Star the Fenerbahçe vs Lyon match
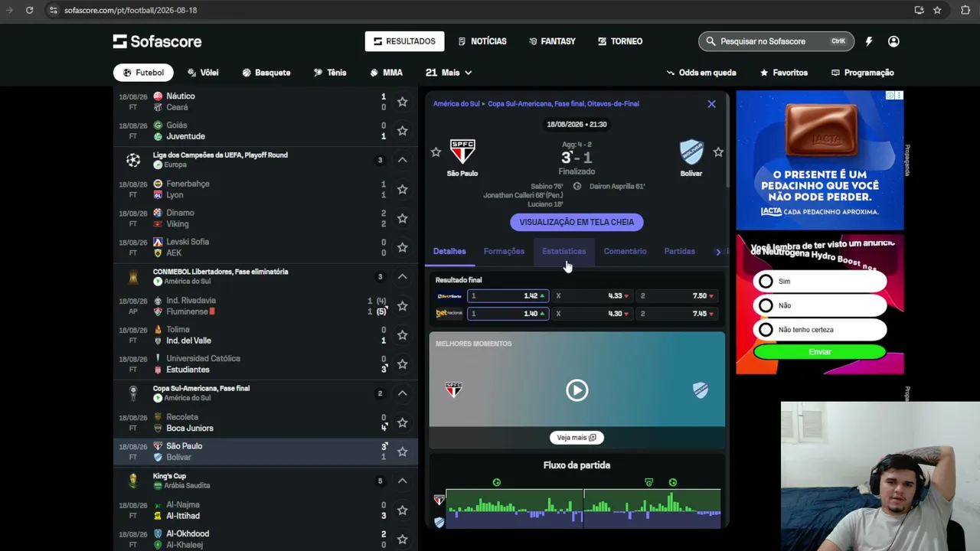 [x=402, y=189]
